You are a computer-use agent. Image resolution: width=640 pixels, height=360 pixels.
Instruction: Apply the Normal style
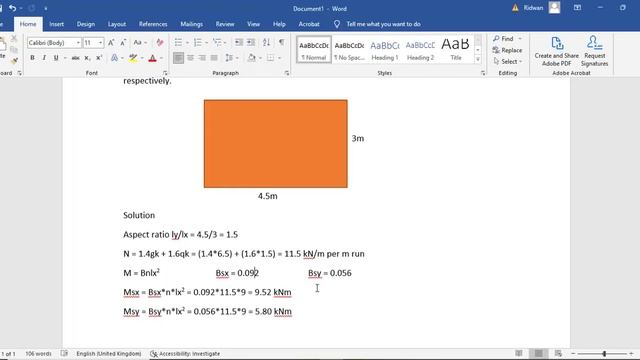[x=313, y=50]
